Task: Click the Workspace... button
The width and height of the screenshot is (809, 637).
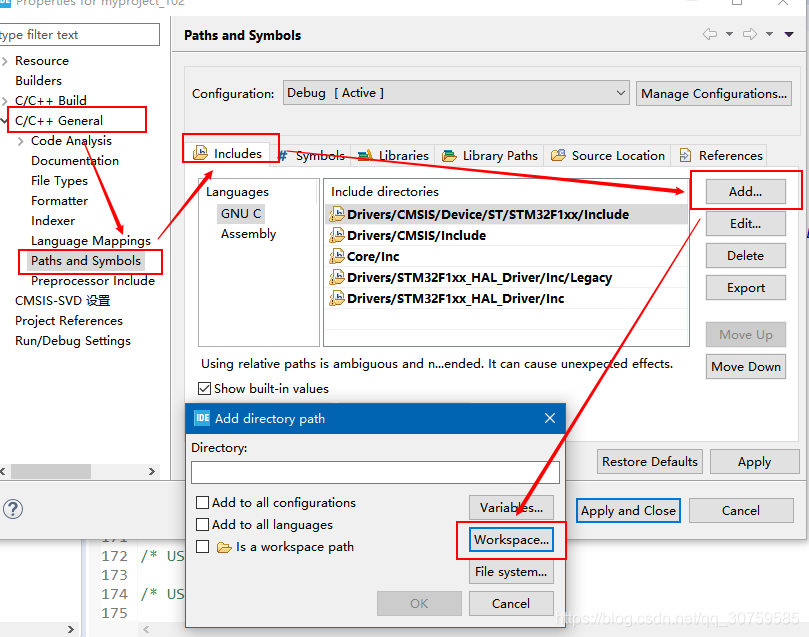Action: [511, 540]
